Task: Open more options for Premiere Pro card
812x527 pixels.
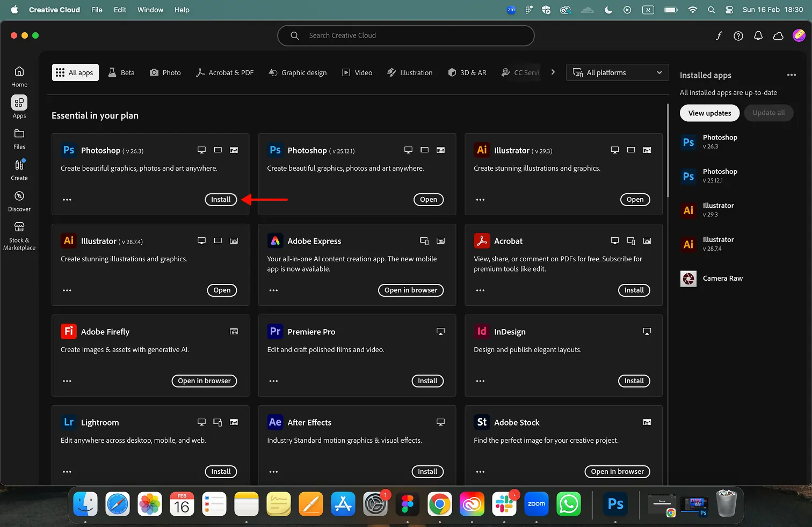Action: pos(273,381)
